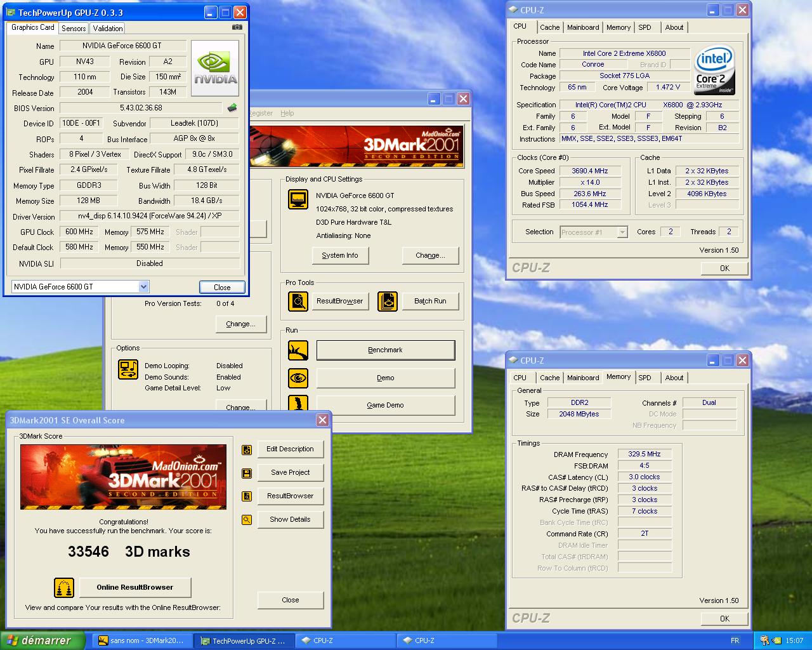Open the Memory tab in top CPU-Z
The width and height of the screenshot is (812, 650).
tap(619, 27)
